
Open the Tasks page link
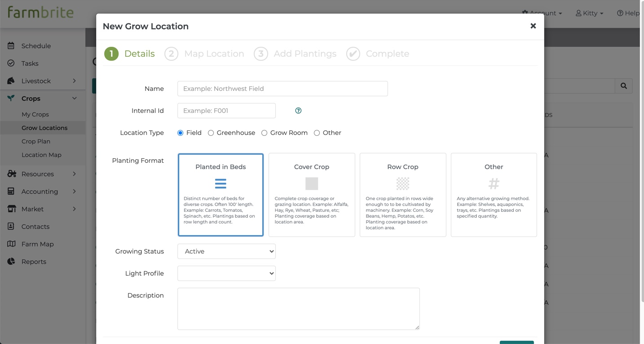point(30,63)
